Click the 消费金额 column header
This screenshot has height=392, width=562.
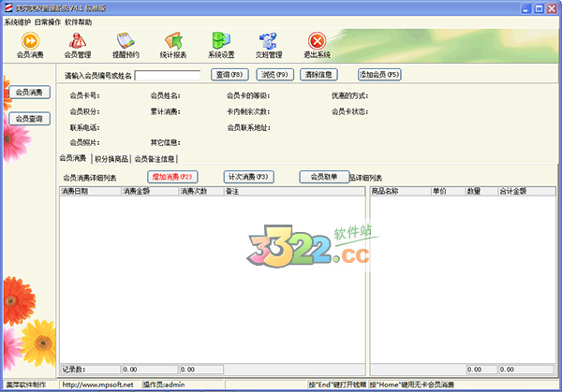(150, 191)
